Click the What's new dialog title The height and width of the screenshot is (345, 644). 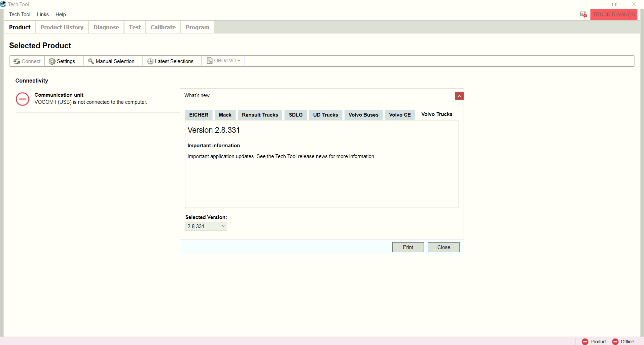coord(197,95)
